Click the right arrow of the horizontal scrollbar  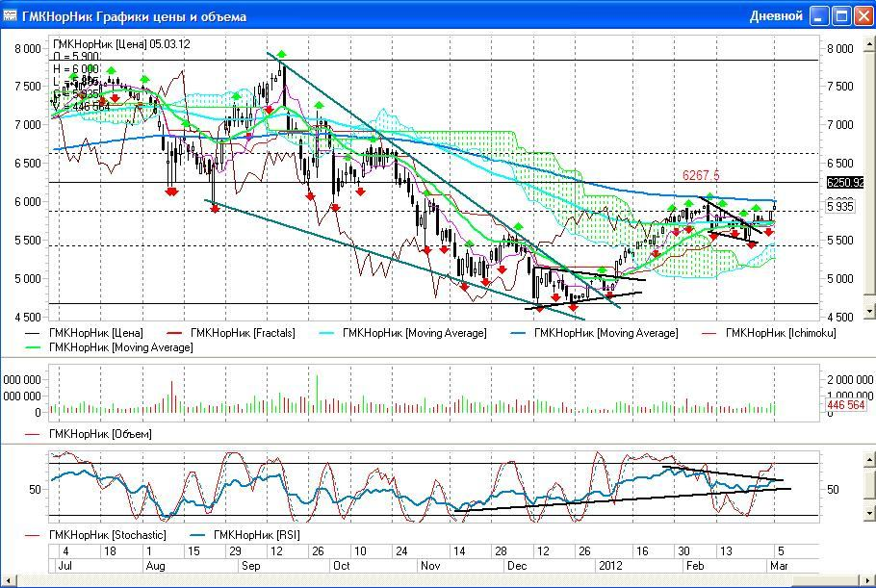tap(869, 581)
